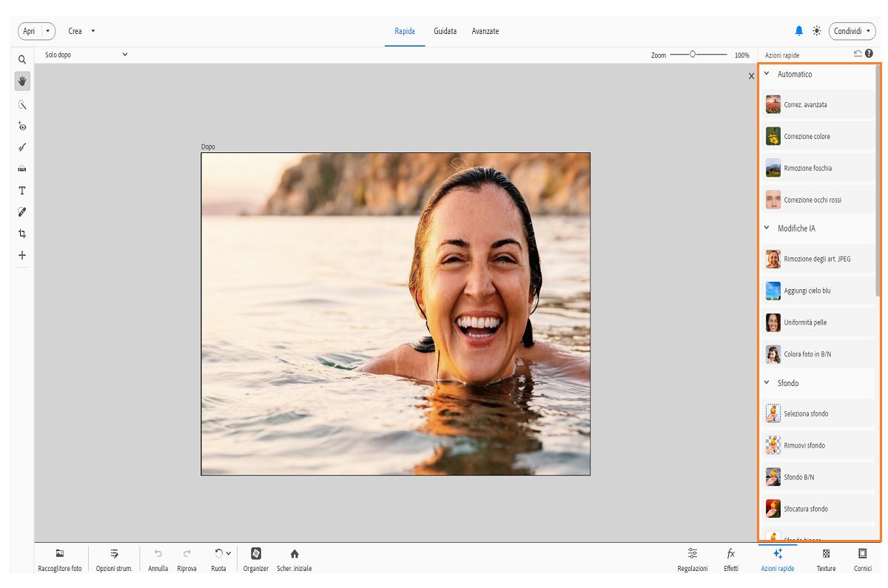Screen dimensions: 888x588
Task: Open the Organizer
Action: [x=256, y=554]
